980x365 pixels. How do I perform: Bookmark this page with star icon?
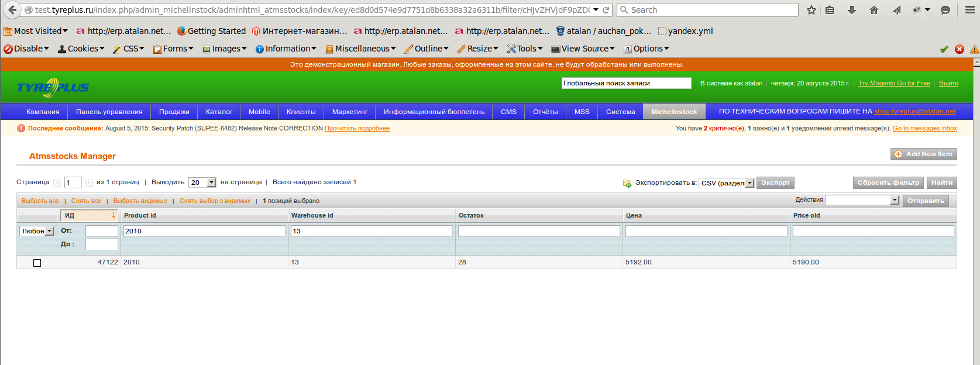pyautogui.click(x=811, y=10)
